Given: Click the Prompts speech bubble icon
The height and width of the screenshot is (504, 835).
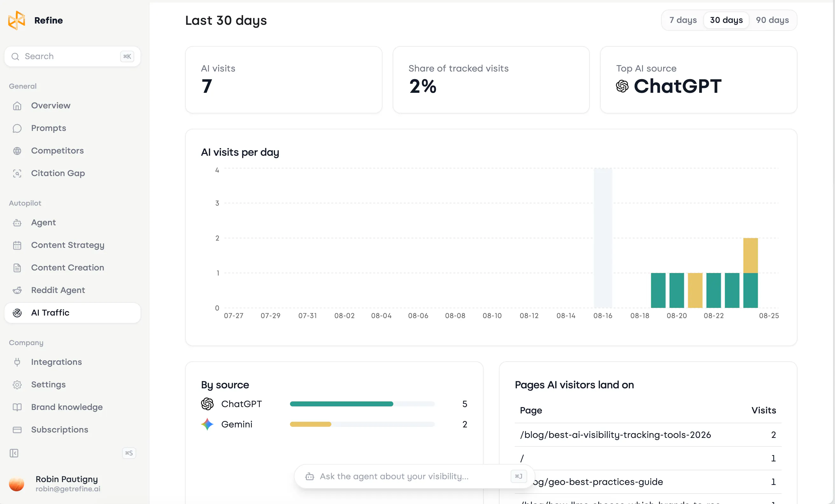Looking at the screenshot, I should tap(17, 128).
